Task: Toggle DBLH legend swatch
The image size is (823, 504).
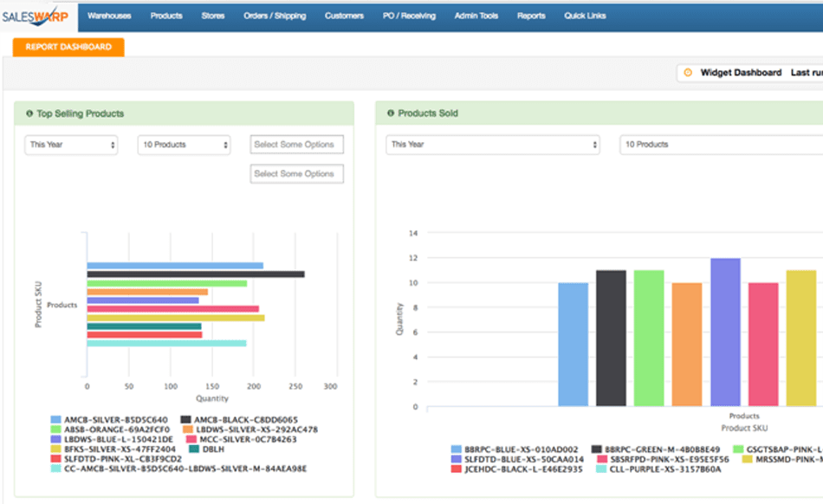Action: tap(194, 449)
